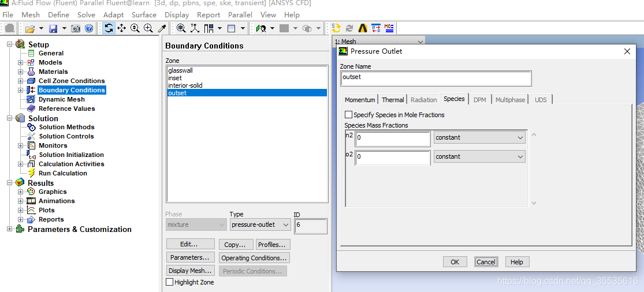Viewport: 644px width, 292px height.
Task: Open help question mark icon
Action: coord(89,28)
